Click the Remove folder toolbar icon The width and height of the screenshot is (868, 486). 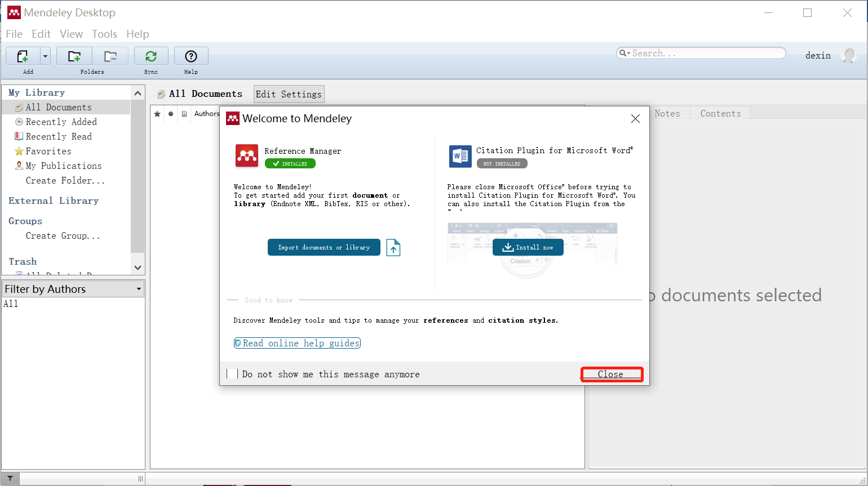click(x=110, y=56)
